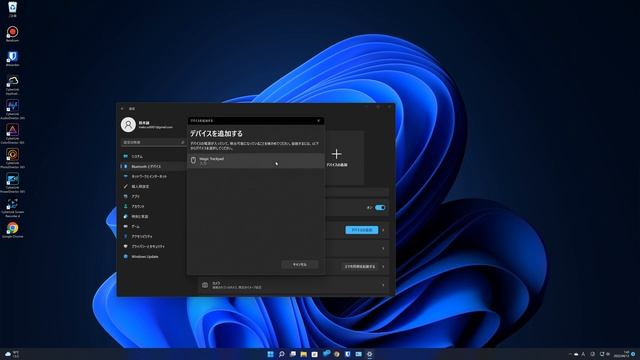This screenshot has width=640, height=360.
Task: Click the キャンセル button in the dialog
Action: (x=300, y=265)
